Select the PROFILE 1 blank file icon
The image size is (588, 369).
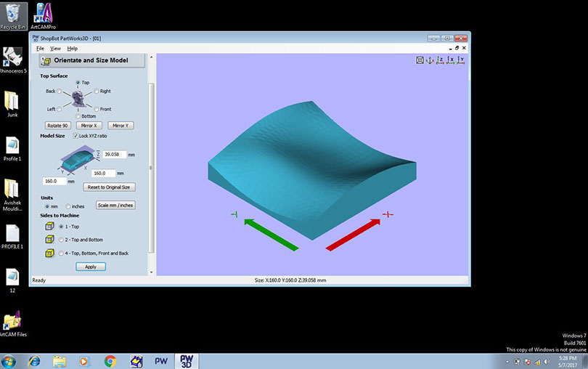[12, 237]
